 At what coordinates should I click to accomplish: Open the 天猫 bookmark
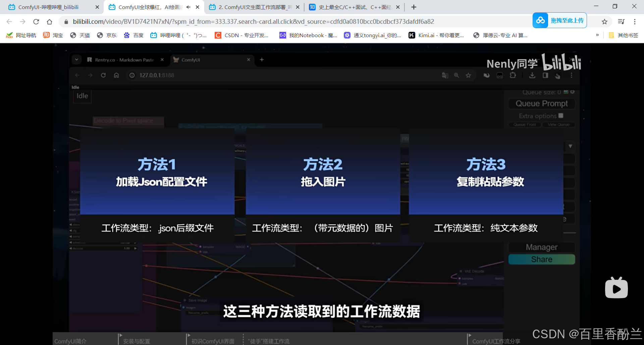point(80,35)
